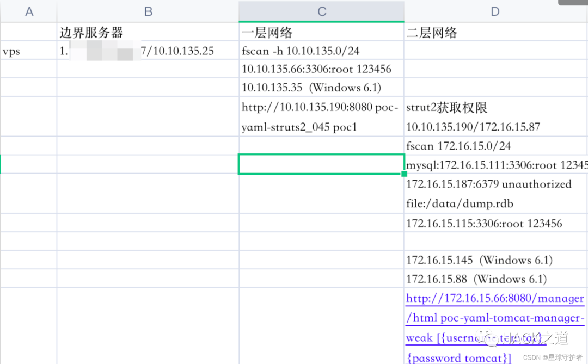
Task: Select the 'vps' cell in column A
Action: pos(28,51)
